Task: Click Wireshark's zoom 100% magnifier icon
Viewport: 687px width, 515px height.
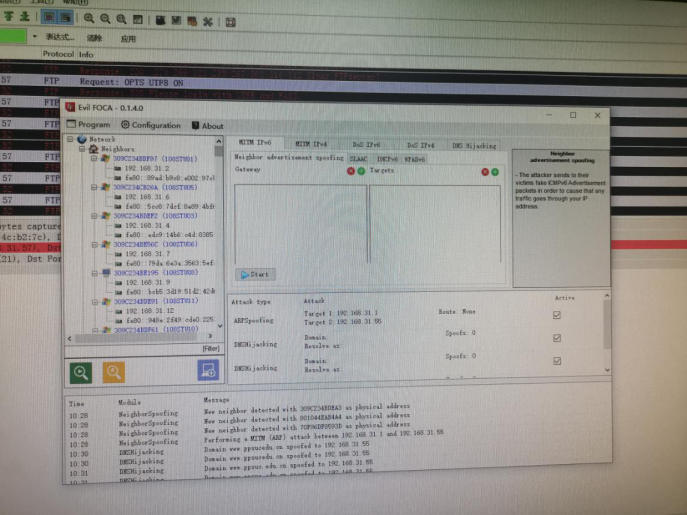Action: coord(121,19)
